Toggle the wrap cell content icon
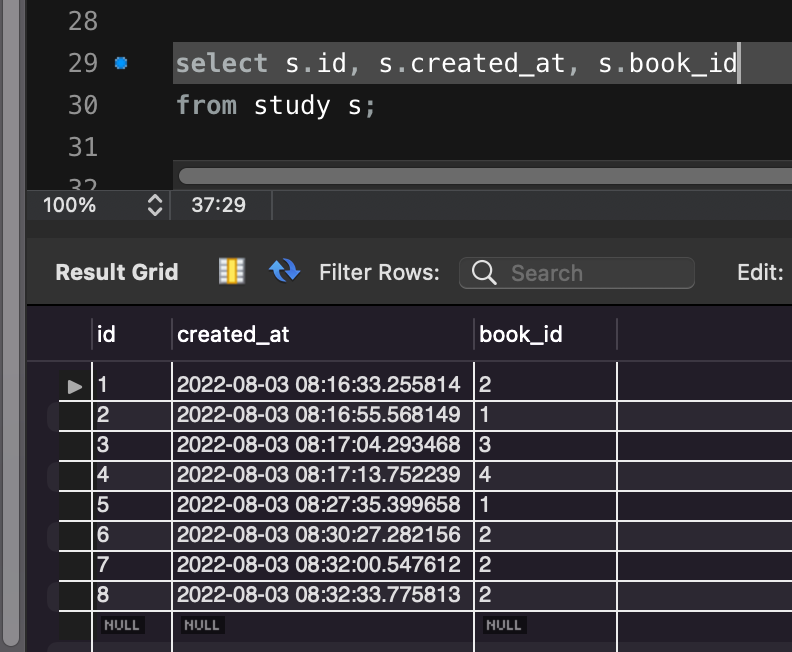 [x=232, y=272]
